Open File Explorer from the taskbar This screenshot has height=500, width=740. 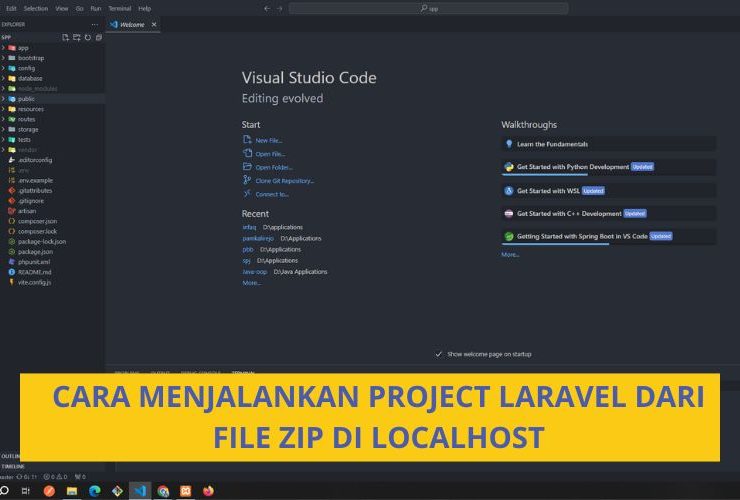coord(72,491)
